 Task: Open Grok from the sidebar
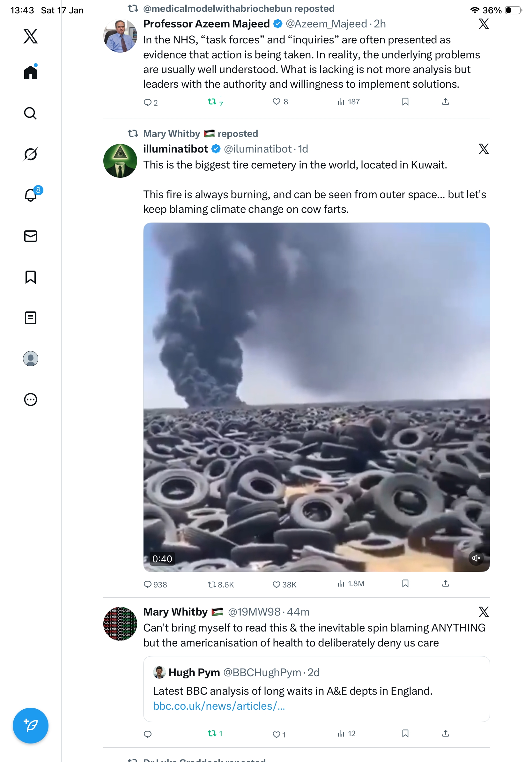coord(31,154)
